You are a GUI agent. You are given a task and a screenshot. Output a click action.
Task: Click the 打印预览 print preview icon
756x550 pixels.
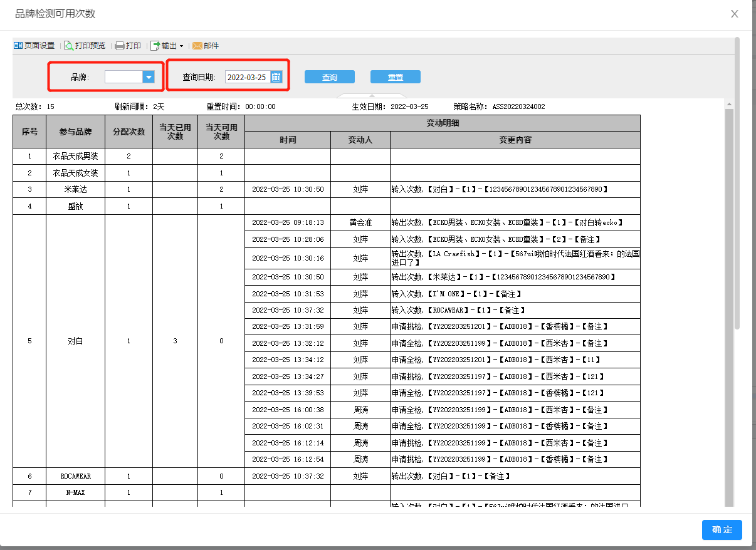[69, 46]
